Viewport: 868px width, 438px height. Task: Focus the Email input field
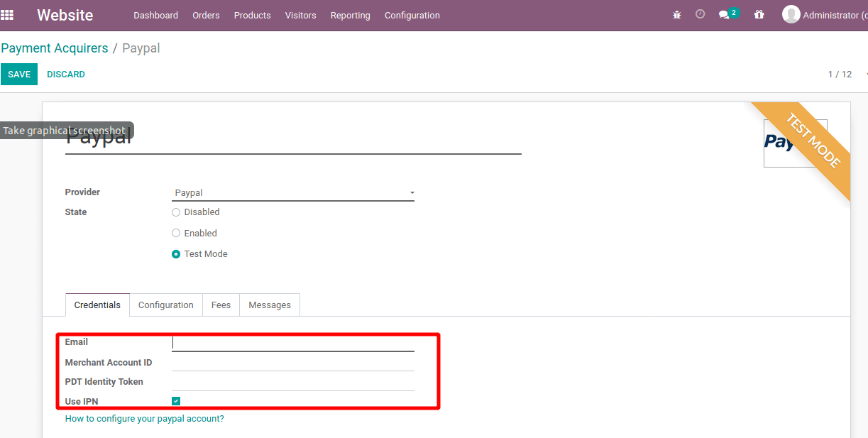tap(293, 343)
